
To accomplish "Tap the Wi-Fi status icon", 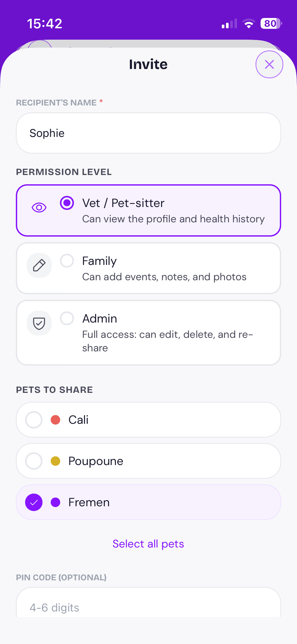I will (x=248, y=24).
